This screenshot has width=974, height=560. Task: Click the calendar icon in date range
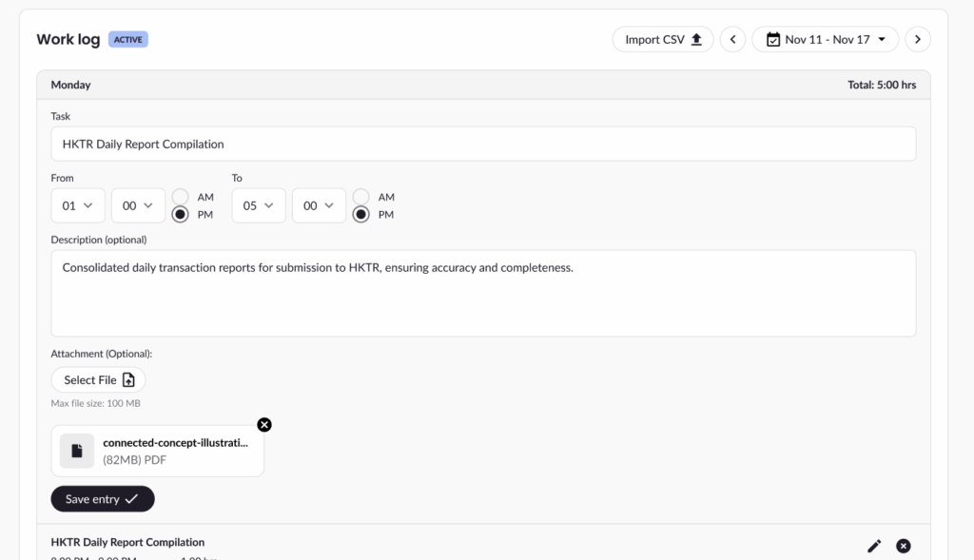tap(773, 39)
